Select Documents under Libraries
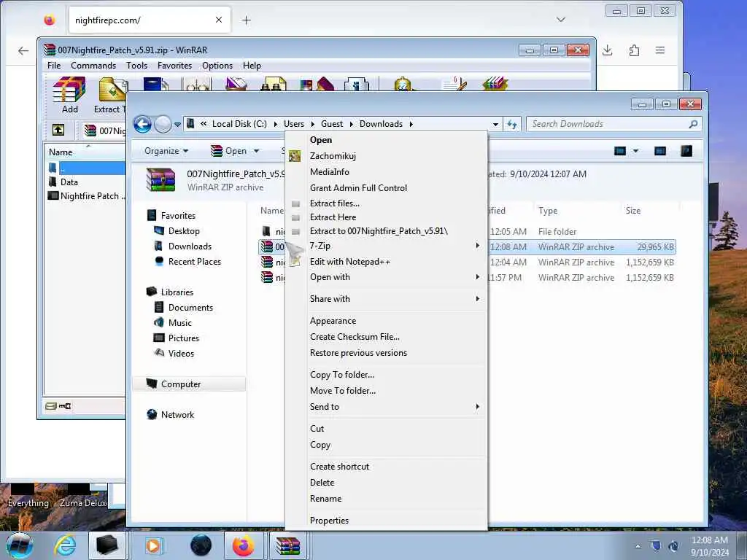Image resolution: width=747 pixels, height=560 pixels. coord(190,308)
